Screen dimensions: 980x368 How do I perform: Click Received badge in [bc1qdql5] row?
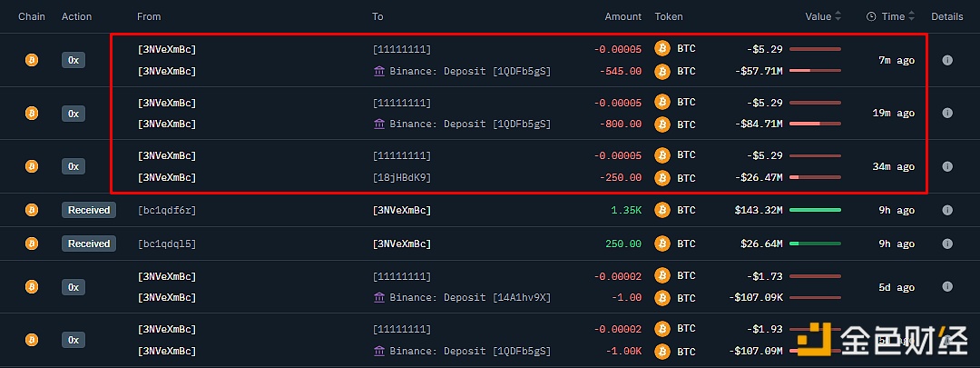click(89, 244)
